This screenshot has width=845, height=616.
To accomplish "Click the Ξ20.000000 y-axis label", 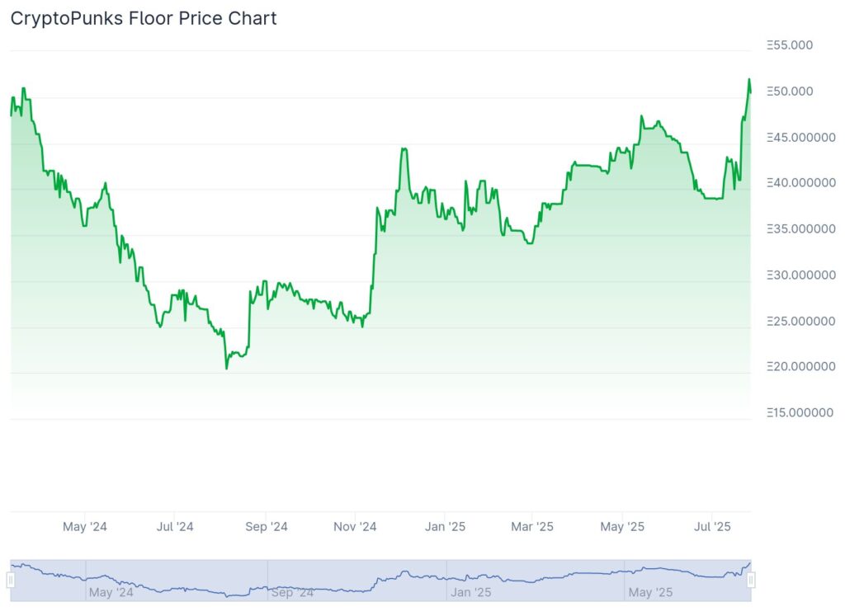I will pyautogui.click(x=800, y=367).
